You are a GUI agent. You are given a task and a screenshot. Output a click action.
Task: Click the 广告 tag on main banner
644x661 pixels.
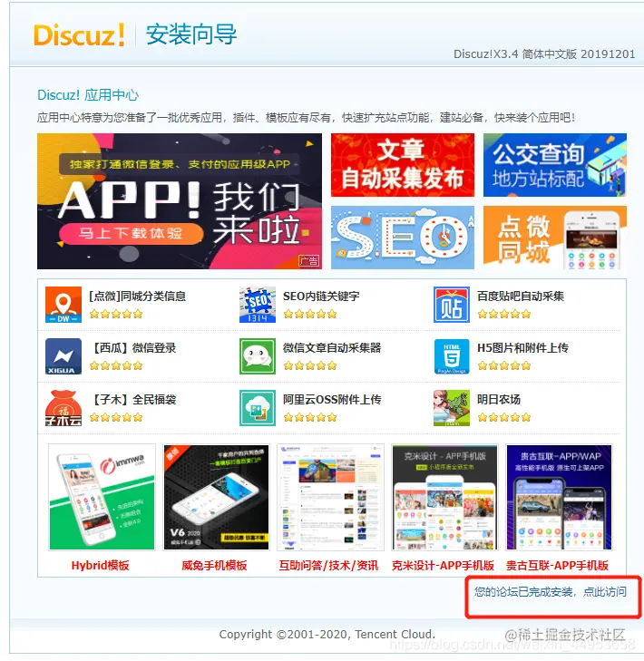coord(308,261)
